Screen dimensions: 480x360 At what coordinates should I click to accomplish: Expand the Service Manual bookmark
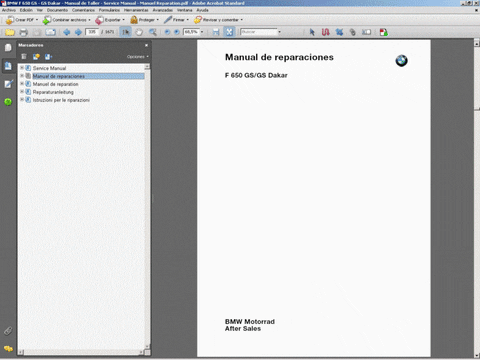pos(22,68)
